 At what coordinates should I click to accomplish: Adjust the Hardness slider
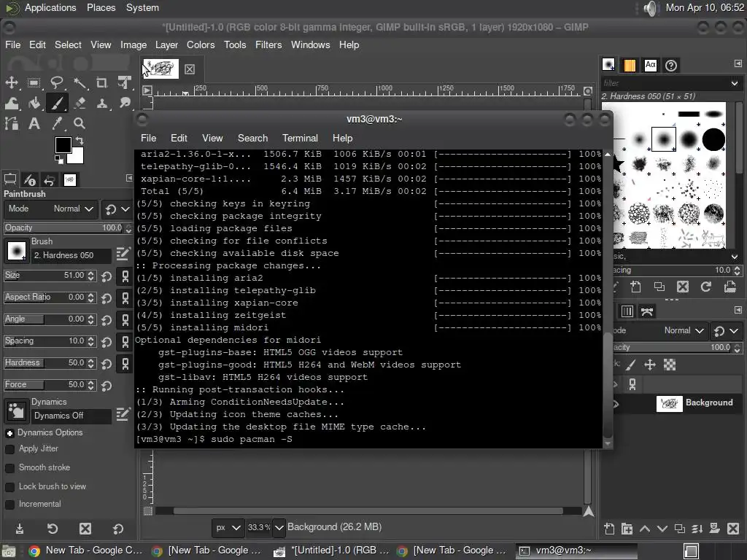click(x=44, y=363)
